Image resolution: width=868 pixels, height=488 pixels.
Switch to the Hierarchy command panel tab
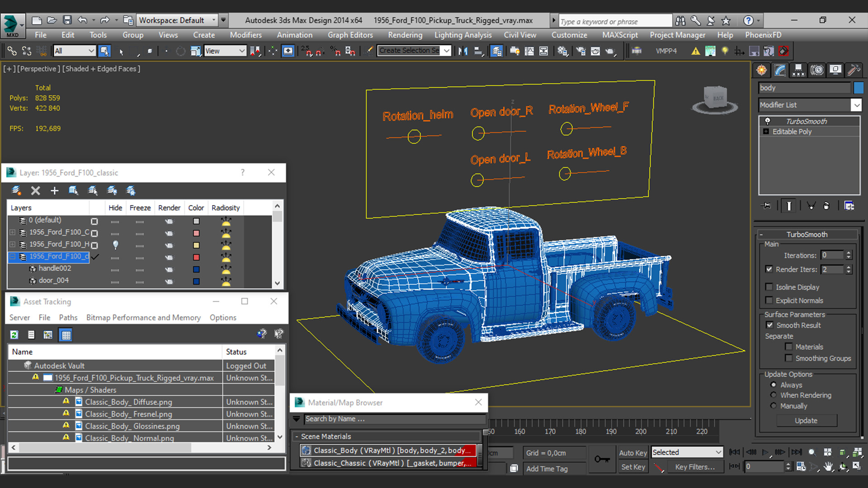(798, 70)
